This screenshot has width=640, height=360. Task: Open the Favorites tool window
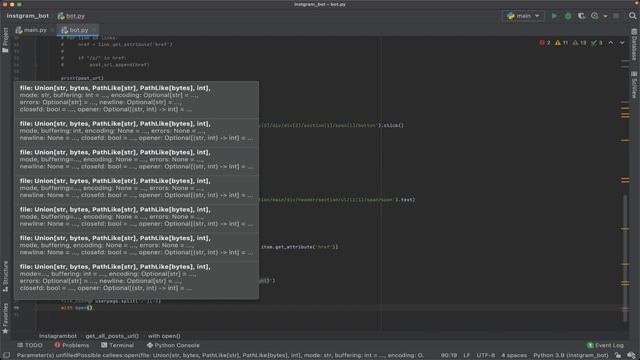tap(5, 318)
